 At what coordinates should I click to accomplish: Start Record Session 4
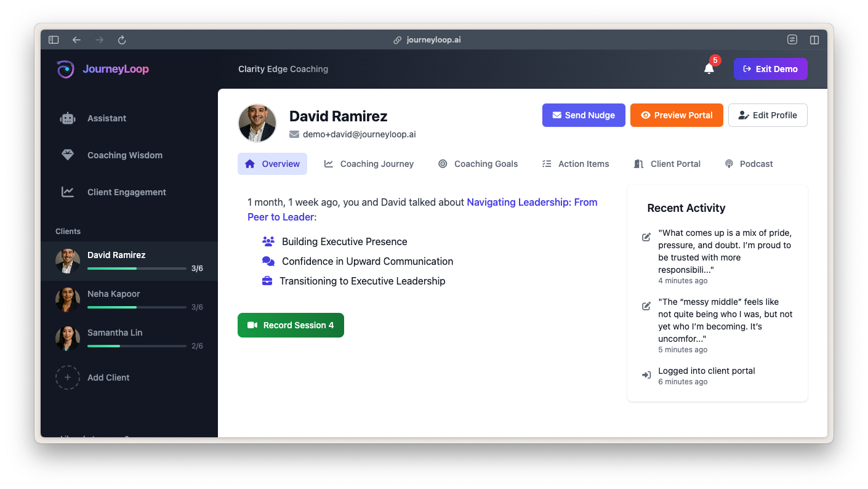click(x=291, y=325)
